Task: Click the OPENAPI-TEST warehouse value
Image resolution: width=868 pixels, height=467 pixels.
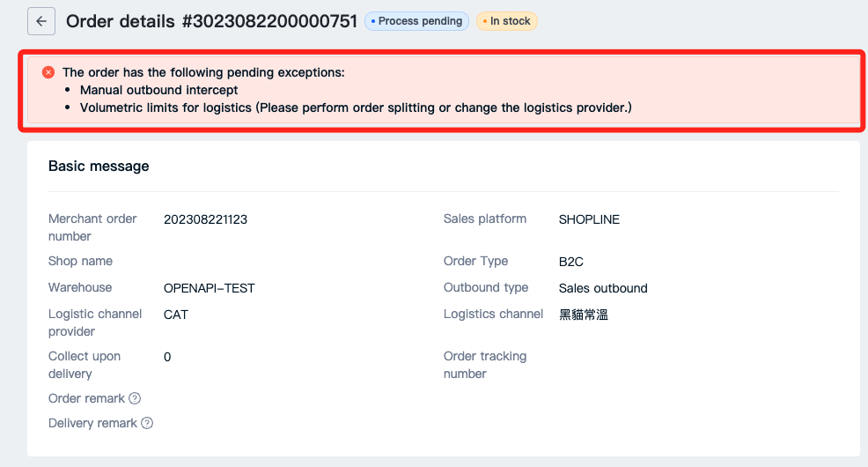Action: coord(209,288)
